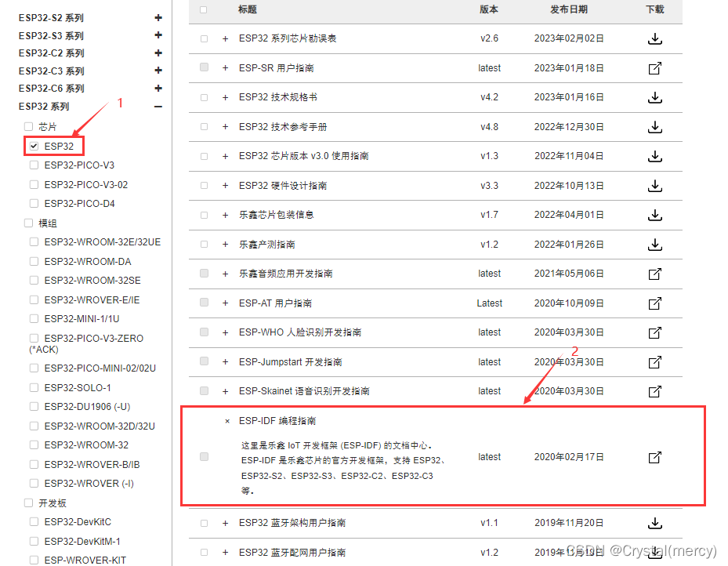Viewport: 728px width, 566px height.
Task: Open ESP32 技术规格书 title link
Action: click(x=278, y=97)
